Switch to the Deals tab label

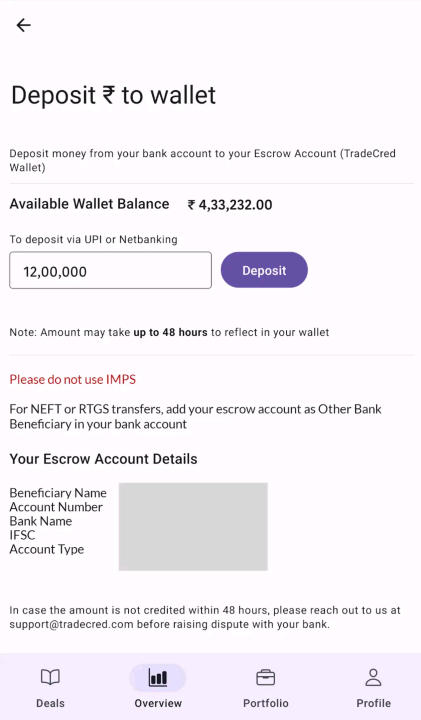coord(50,703)
